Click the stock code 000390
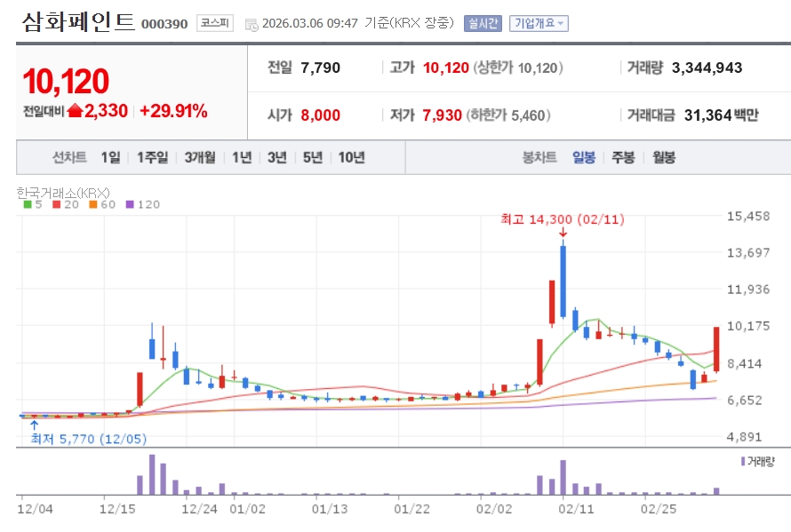Viewport: 791px width, 532px height. 164,24
